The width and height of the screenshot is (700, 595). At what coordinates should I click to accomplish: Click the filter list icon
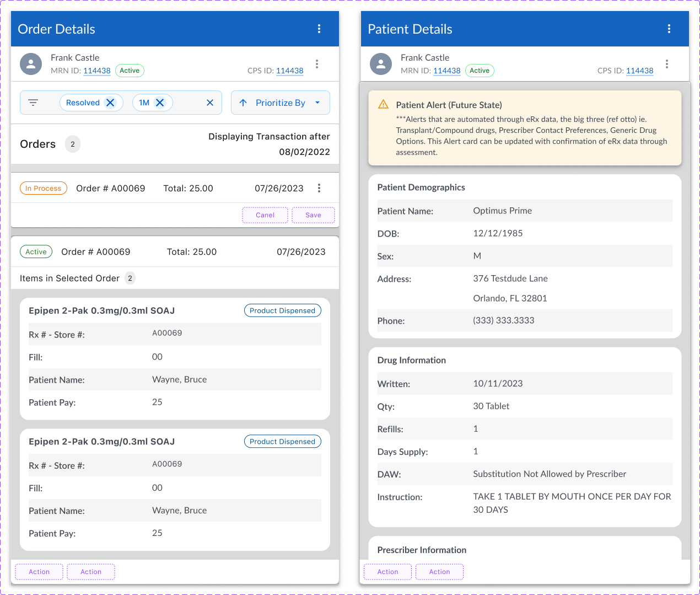(x=33, y=103)
